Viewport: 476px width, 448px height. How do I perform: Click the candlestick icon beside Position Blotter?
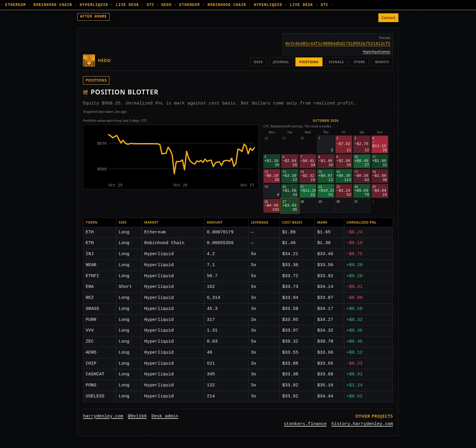[86, 92]
